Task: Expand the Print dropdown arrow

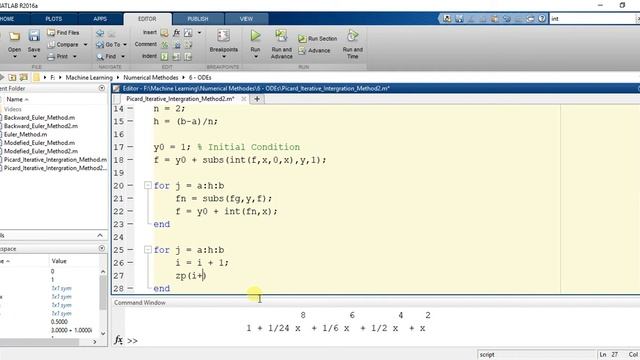Action: click(x=75, y=56)
